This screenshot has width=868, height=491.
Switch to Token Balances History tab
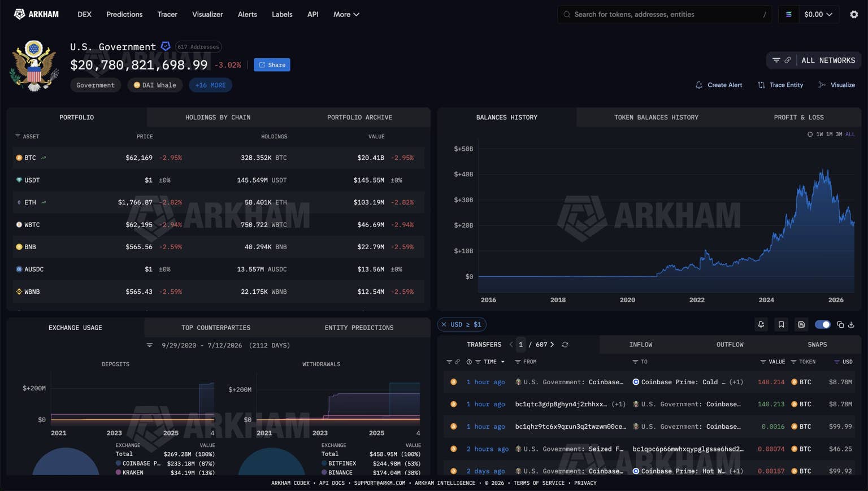coord(656,118)
